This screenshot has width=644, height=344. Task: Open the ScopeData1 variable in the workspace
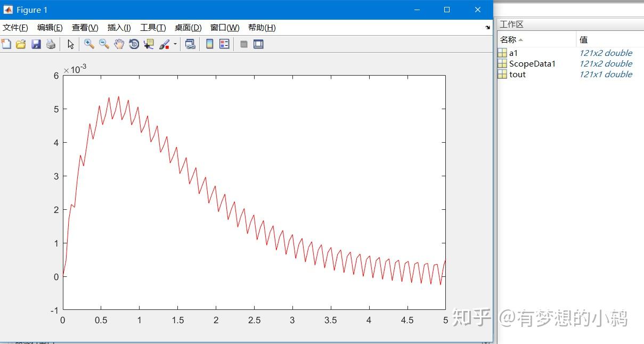532,63
